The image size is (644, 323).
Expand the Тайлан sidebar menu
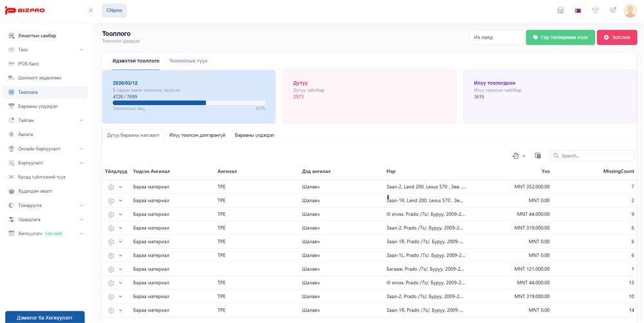tap(81, 121)
